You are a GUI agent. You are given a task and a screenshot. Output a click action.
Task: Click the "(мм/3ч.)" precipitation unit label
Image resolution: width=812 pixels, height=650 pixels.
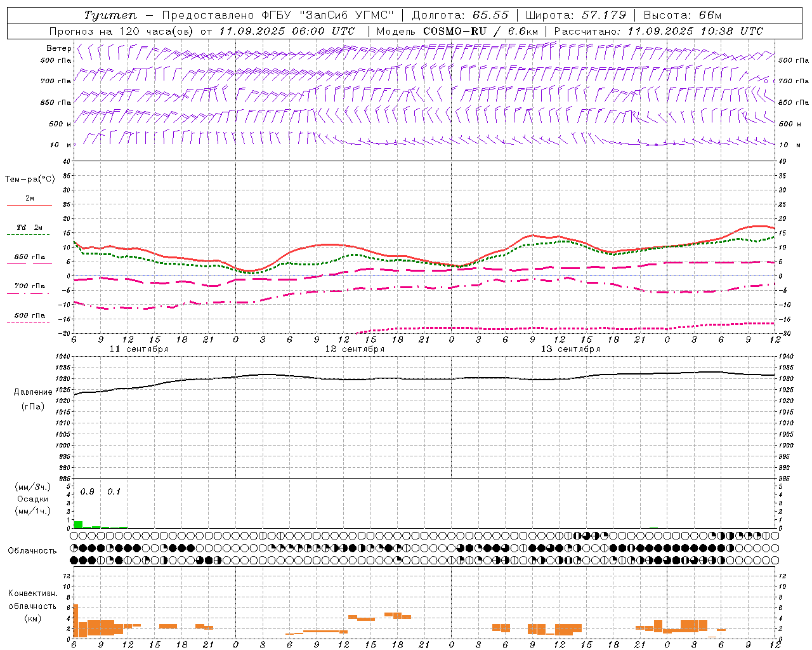click(x=33, y=487)
